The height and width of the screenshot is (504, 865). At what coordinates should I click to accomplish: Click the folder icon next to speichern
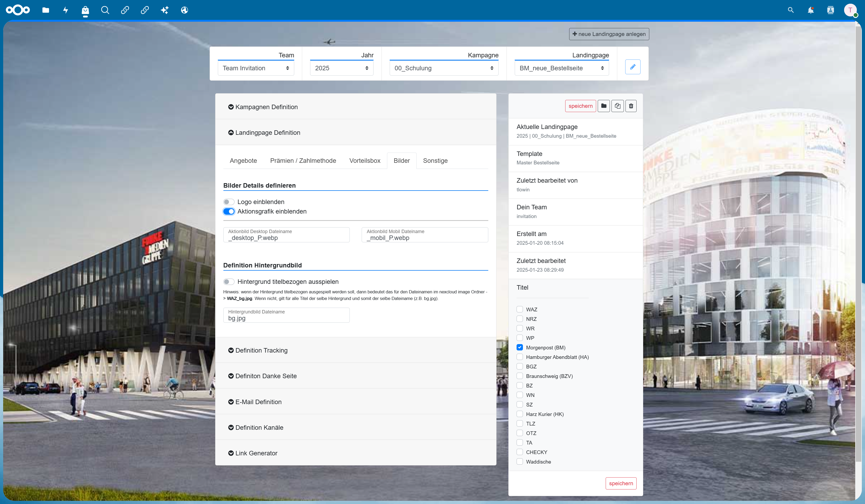(604, 106)
